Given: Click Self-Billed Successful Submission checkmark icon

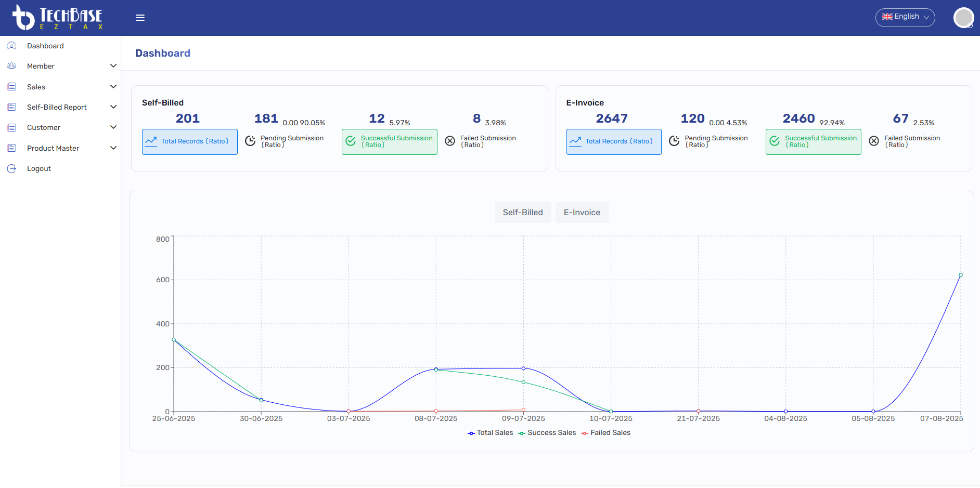Looking at the screenshot, I should [x=351, y=141].
